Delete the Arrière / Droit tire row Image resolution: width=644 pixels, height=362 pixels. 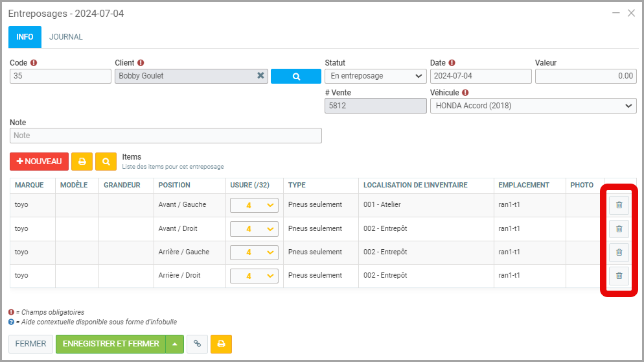click(618, 275)
